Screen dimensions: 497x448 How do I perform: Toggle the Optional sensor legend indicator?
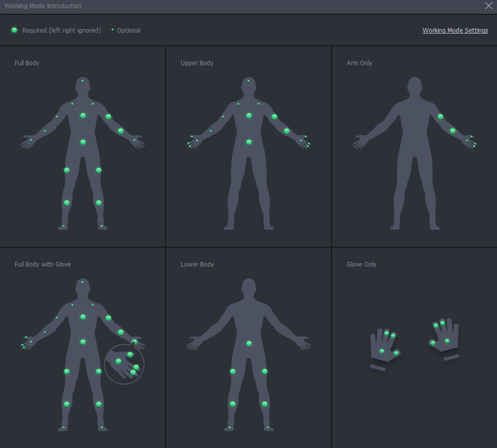click(112, 30)
